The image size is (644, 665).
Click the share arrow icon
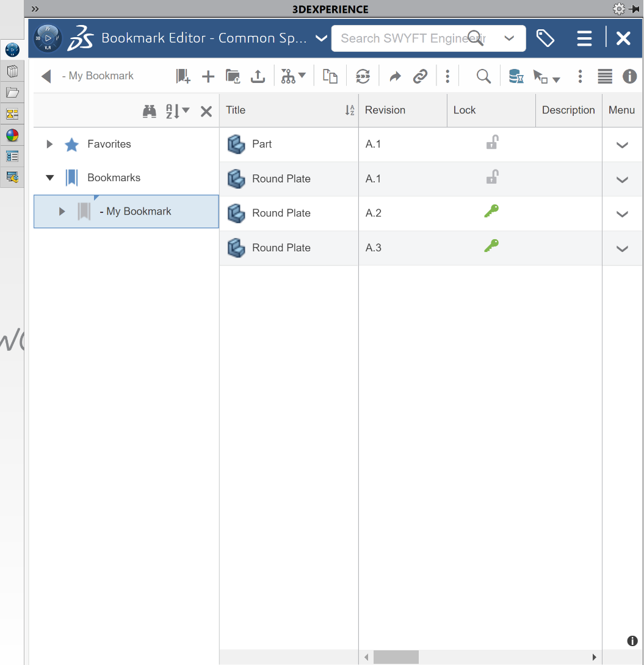point(395,77)
